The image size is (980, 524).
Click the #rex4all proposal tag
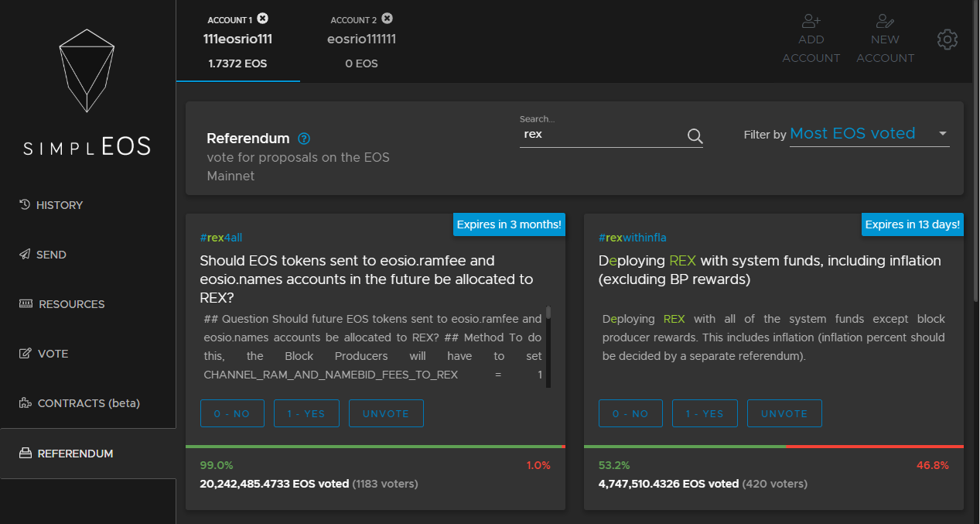coord(221,238)
